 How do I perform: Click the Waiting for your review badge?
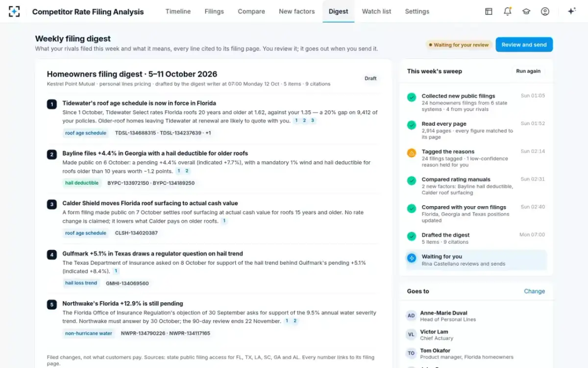pos(459,45)
